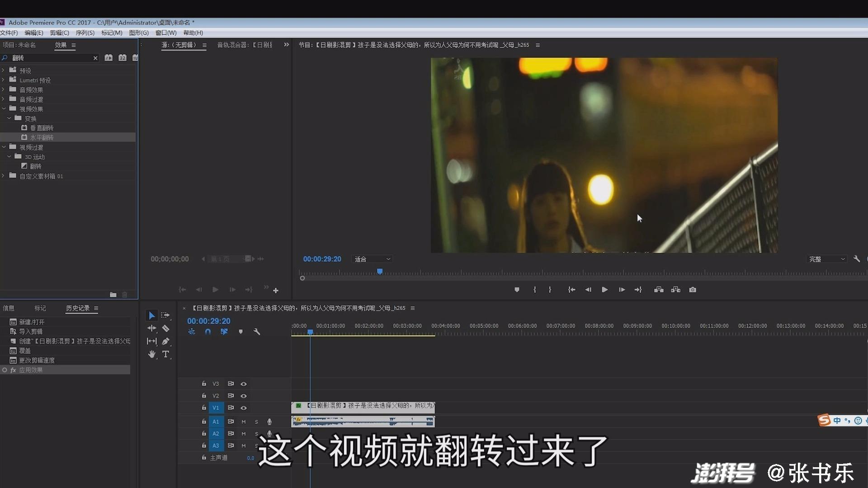Select the 垂直翻转 effect
Image resolution: width=868 pixels, height=488 pixels.
tap(42, 128)
